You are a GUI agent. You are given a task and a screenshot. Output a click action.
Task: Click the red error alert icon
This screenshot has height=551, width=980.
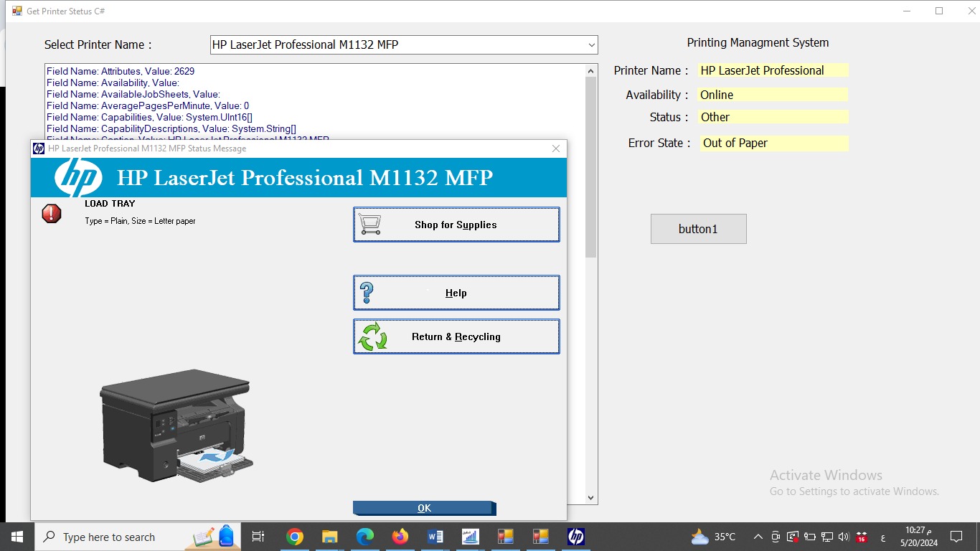click(x=52, y=213)
